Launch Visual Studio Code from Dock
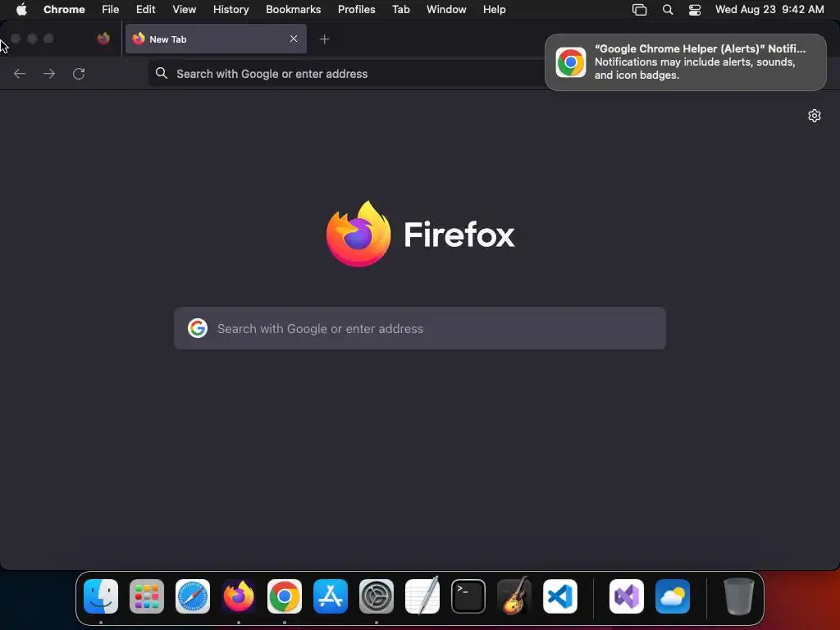840x630 pixels. click(x=560, y=596)
